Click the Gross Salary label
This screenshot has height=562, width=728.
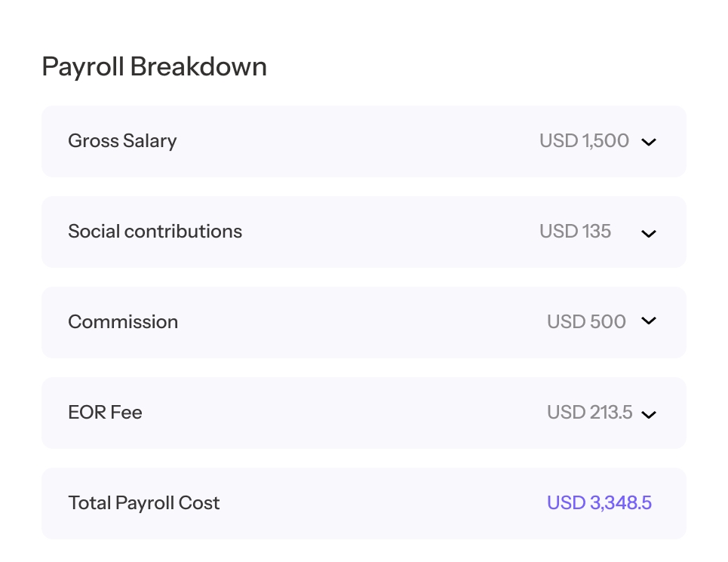122,141
